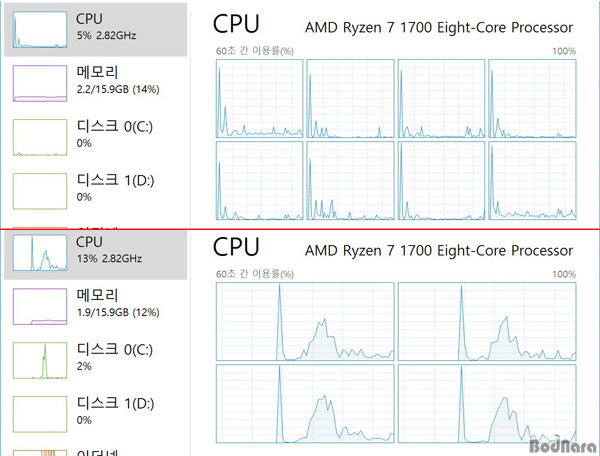Click upper-left graph in four-graph view
Screen dimensions: 600x456
pos(305,322)
